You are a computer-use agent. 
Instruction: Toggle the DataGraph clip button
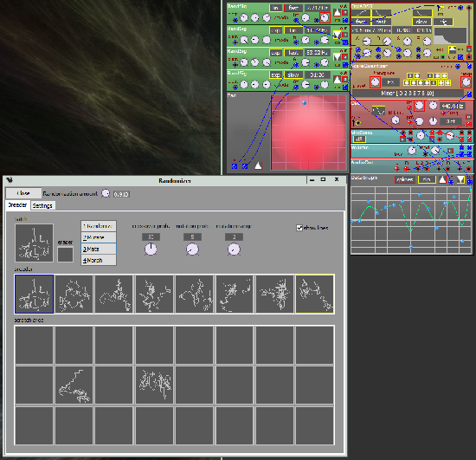(427, 179)
